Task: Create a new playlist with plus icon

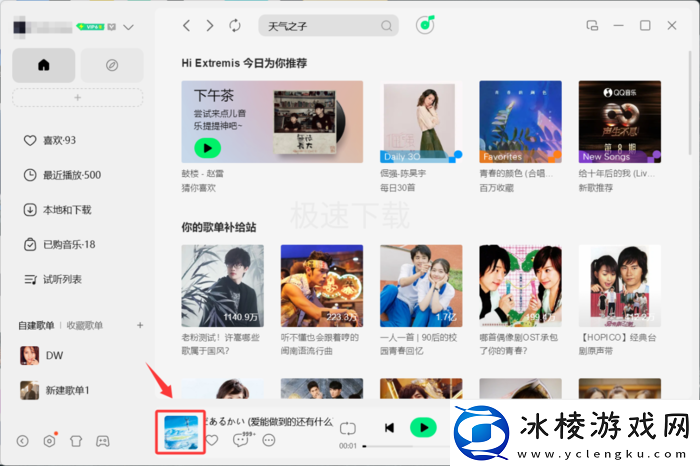Action: pyautogui.click(x=140, y=325)
